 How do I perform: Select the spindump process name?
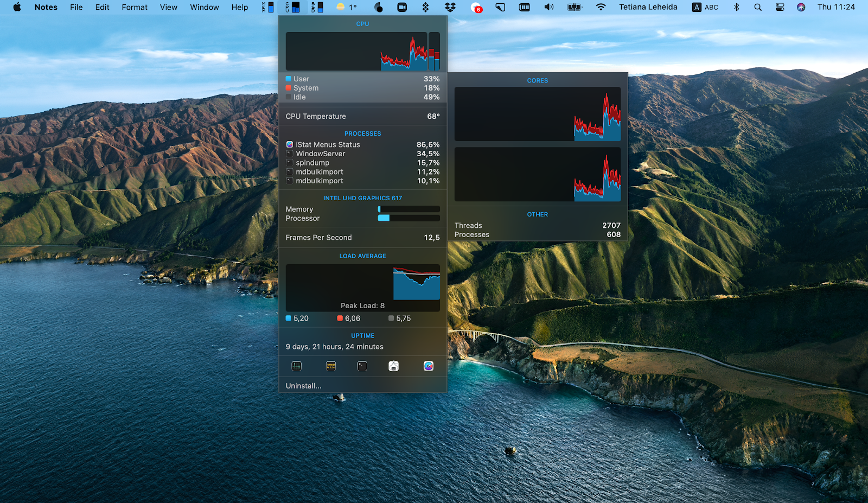[312, 163]
